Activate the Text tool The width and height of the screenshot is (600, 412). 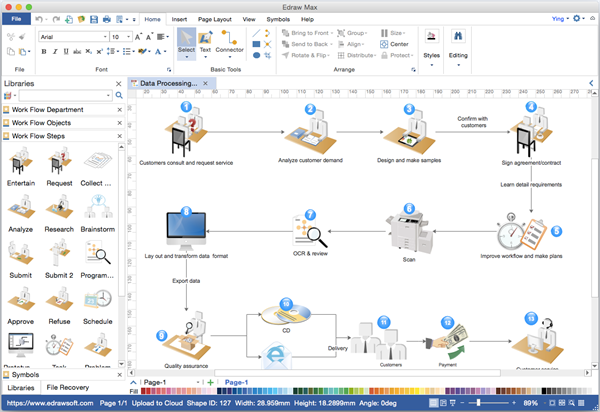click(205, 43)
